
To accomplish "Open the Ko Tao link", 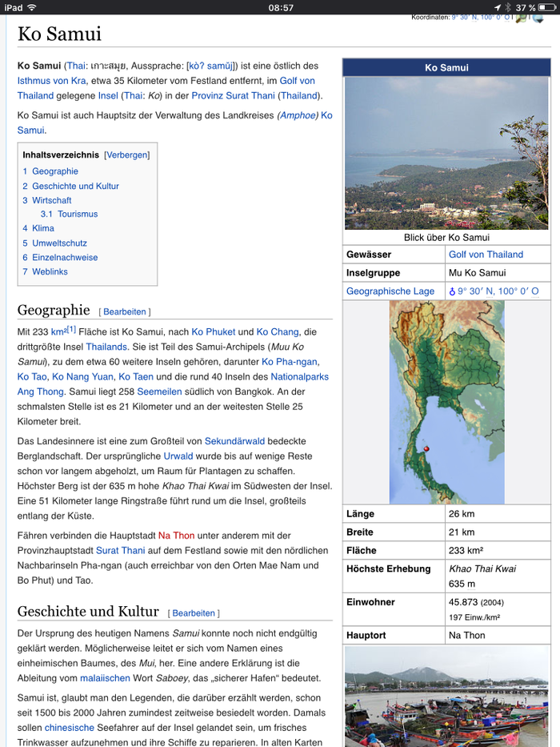I will pos(32,376).
